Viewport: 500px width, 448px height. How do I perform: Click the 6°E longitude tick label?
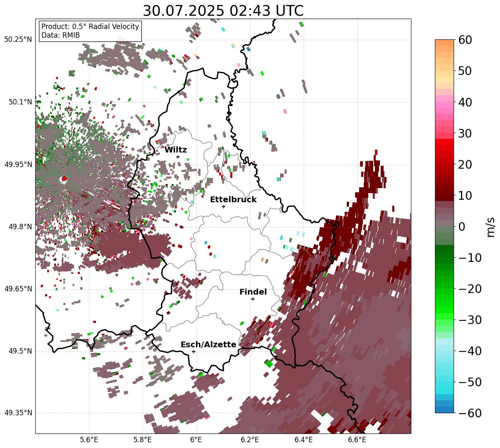(x=196, y=440)
